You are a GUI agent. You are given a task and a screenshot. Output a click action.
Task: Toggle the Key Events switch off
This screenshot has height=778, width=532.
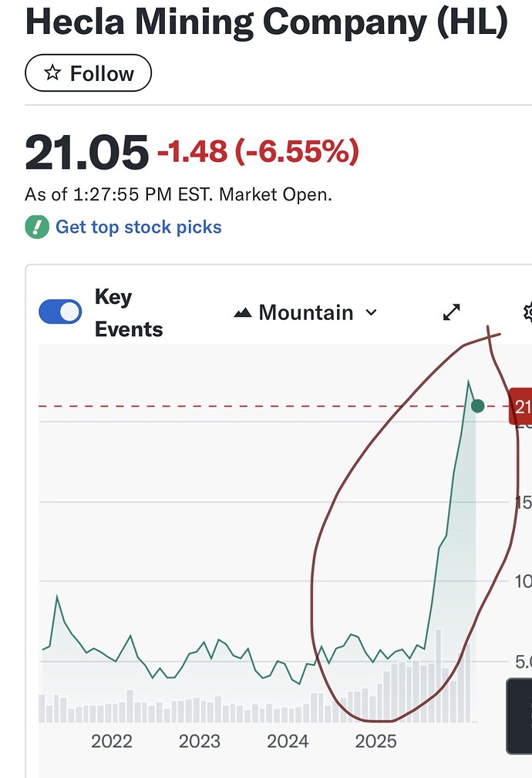click(x=60, y=312)
